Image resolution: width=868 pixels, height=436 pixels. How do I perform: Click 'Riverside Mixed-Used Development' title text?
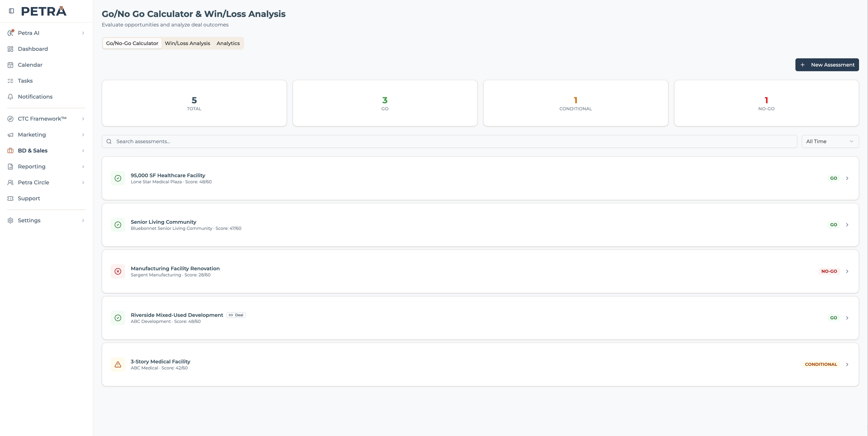pyautogui.click(x=177, y=315)
